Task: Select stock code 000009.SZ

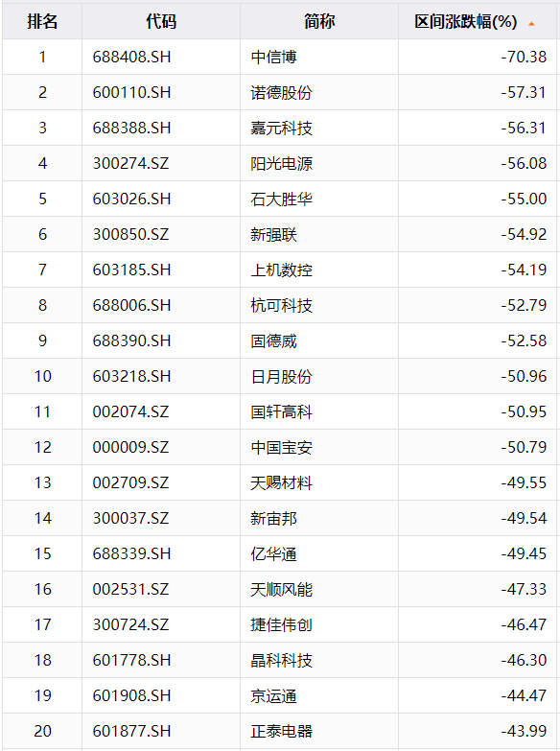Action: click(130, 447)
